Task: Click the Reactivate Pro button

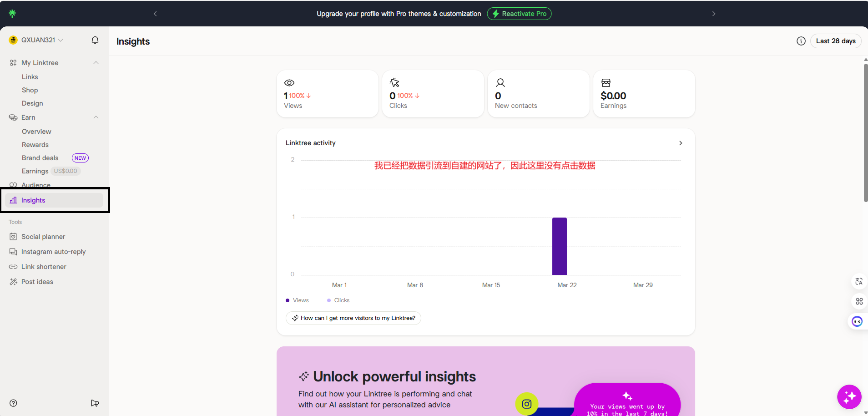Action: point(519,13)
